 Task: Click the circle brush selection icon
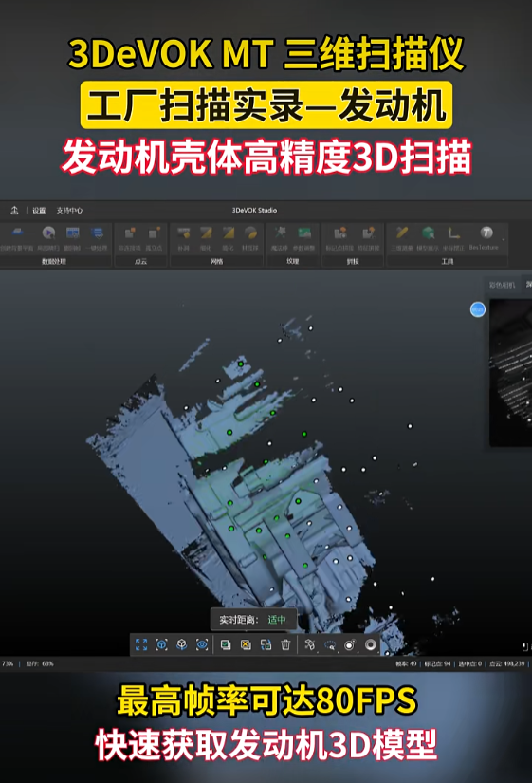coord(350,644)
